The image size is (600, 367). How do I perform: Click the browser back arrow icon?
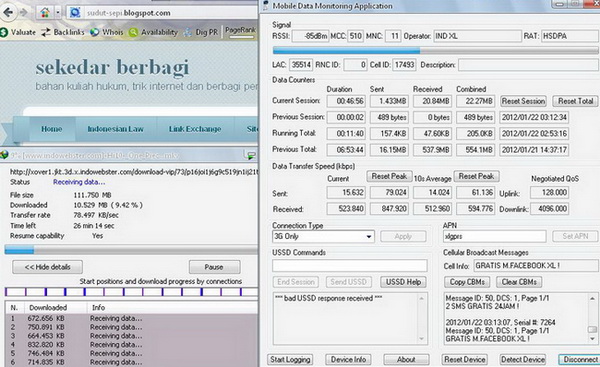(x=8, y=13)
